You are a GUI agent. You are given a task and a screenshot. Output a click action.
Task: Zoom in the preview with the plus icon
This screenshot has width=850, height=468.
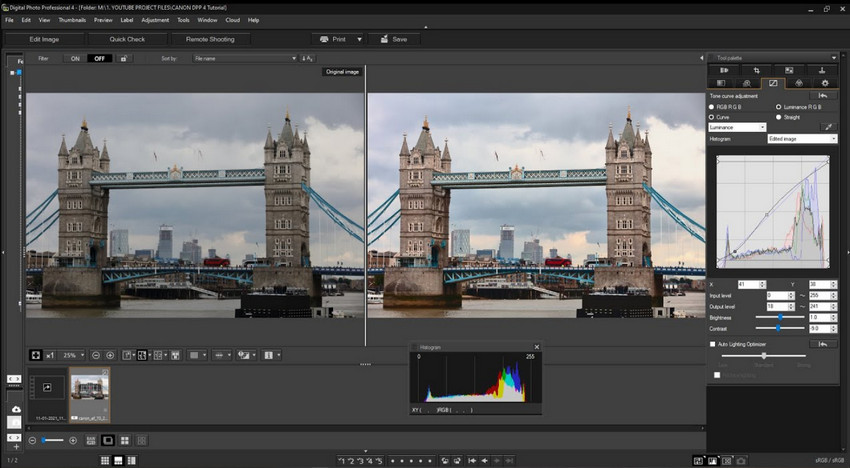click(x=110, y=355)
